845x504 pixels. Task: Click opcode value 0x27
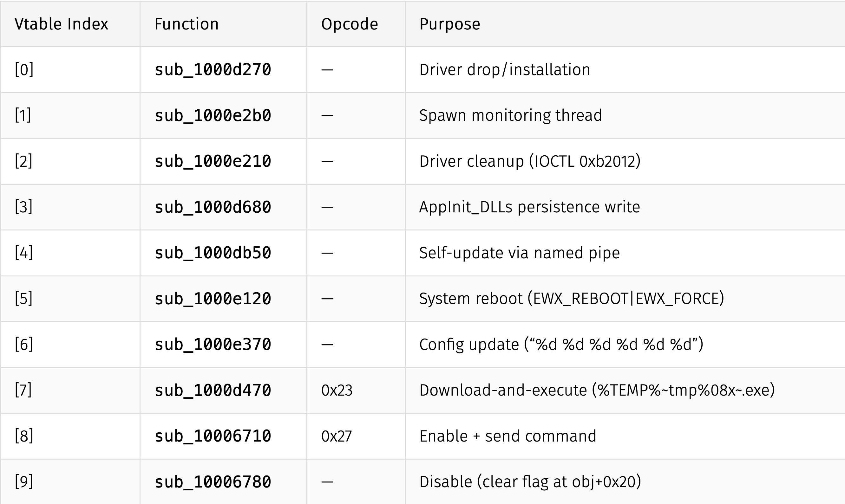pyautogui.click(x=336, y=436)
